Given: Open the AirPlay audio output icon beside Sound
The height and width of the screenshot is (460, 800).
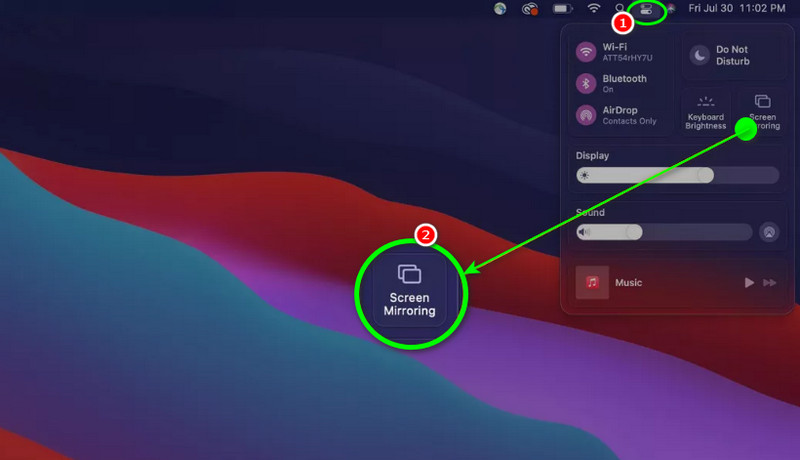Looking at the screenshot, I should point(768,232).
